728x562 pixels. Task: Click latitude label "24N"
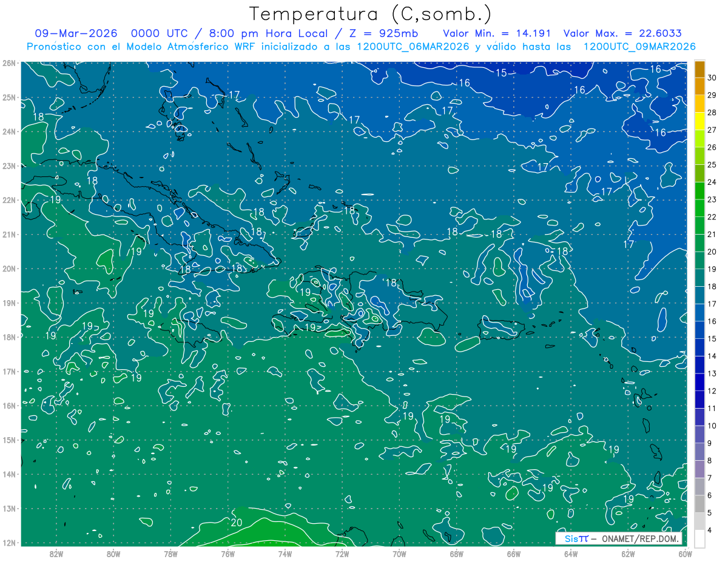click(x=9, y=132)
